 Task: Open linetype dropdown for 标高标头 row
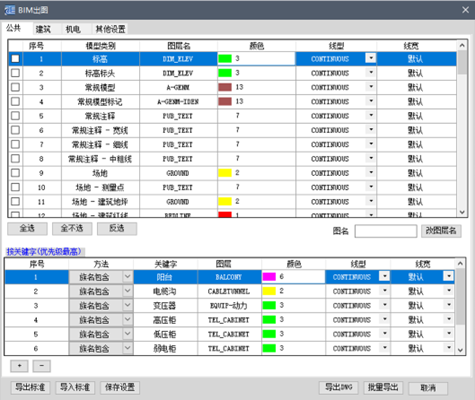(371, 72)
